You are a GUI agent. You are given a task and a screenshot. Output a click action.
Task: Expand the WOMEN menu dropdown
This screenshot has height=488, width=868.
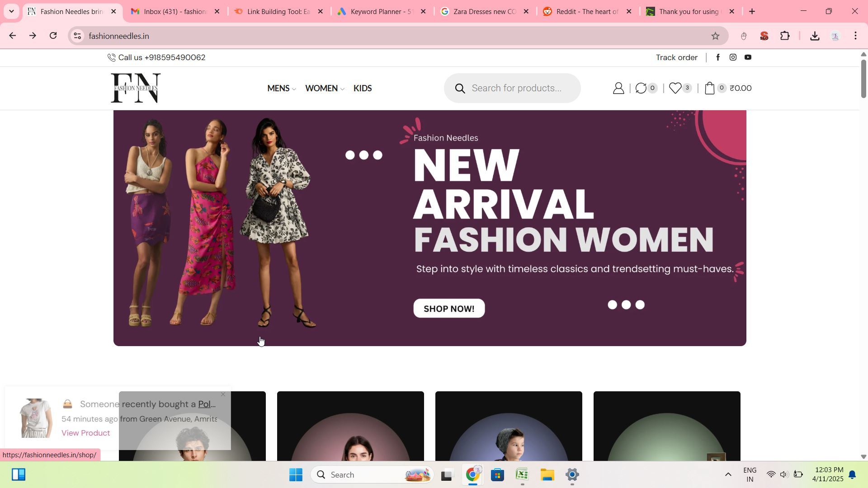[325, 89]
